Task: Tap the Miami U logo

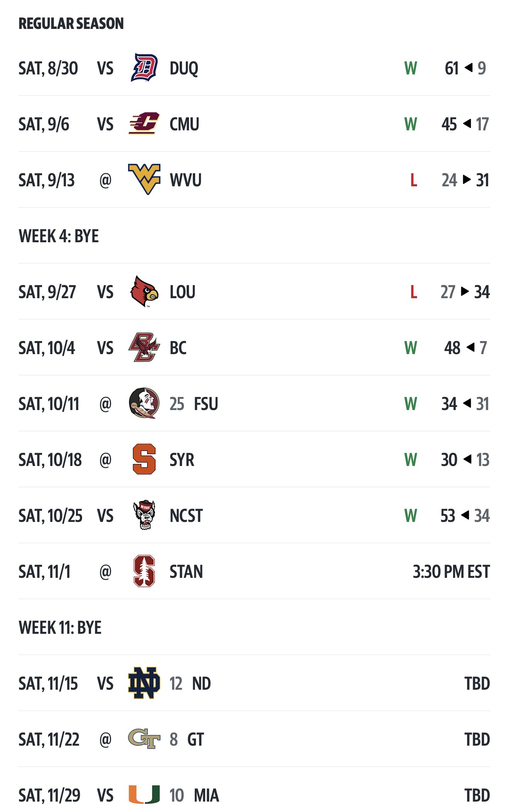Action: point(144,795)
